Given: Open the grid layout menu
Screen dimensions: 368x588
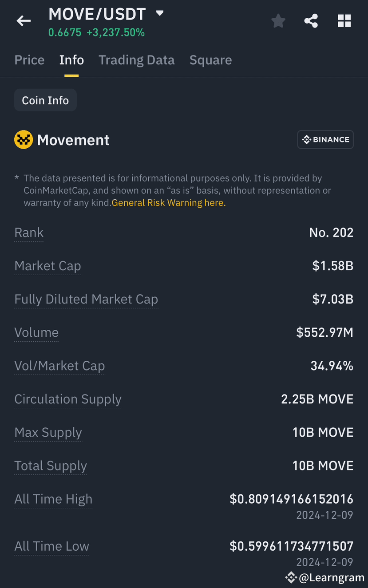Looking at the screenshot, I should point(344,20).
